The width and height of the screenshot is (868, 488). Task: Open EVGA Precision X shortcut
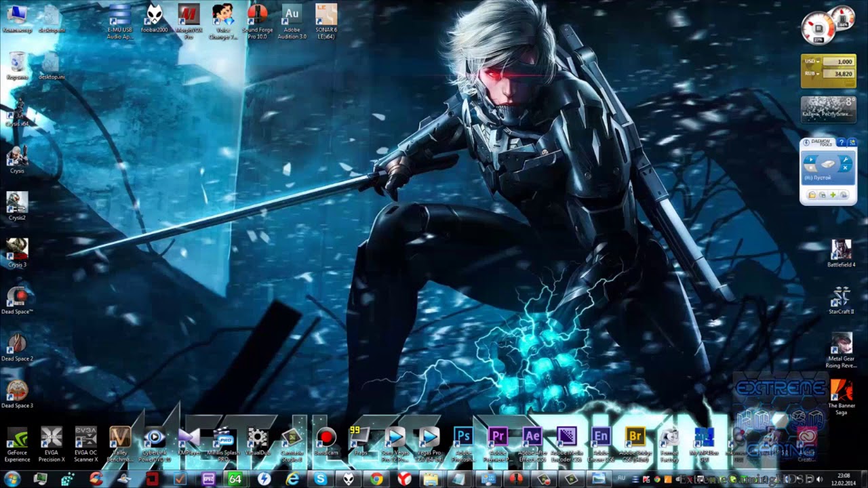tap(52, 444)
